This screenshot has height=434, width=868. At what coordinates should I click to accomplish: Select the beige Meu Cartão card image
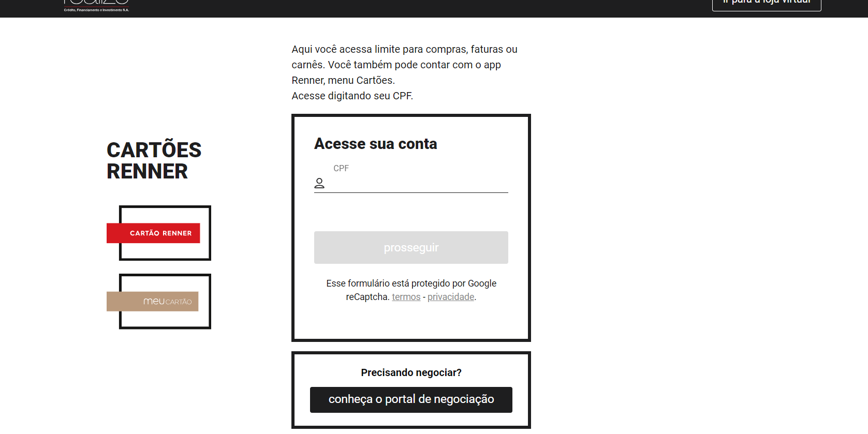[159, 301]
